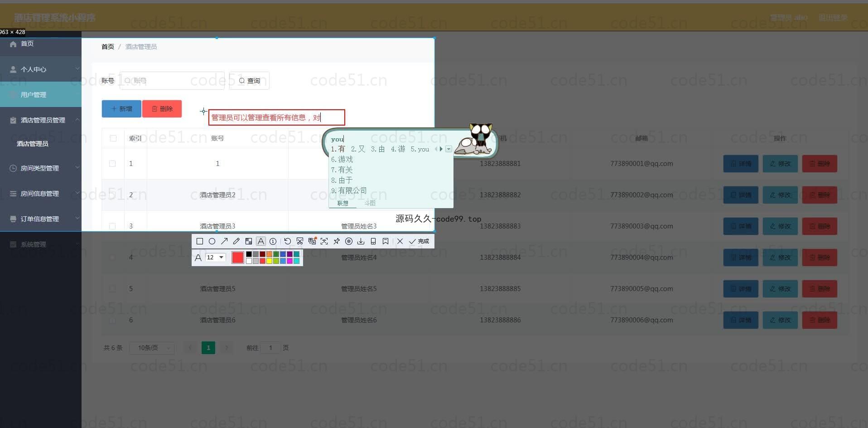Image resolution: width=868 pixels, height=428 pixels.
Task: Send screenshot to phone icon
Action: [373, 241]
